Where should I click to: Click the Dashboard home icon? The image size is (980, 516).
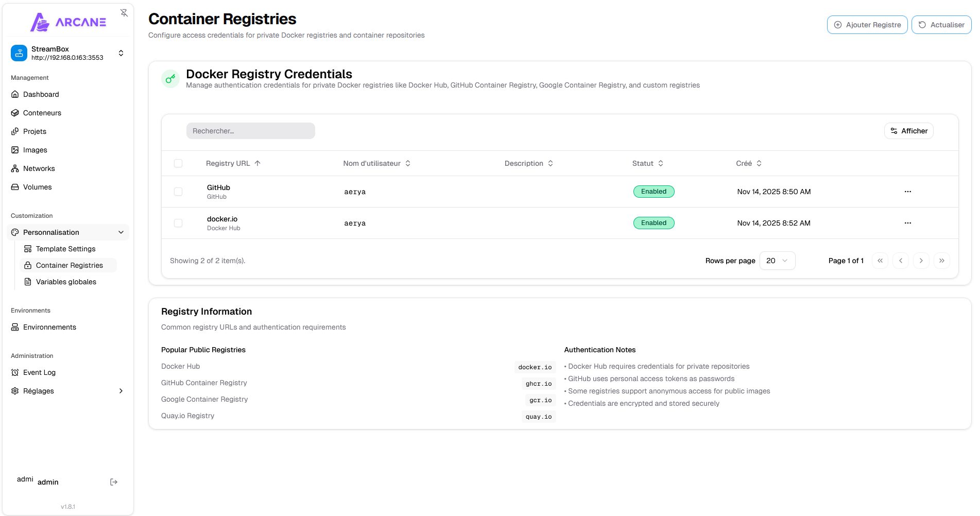pos(15,94)
